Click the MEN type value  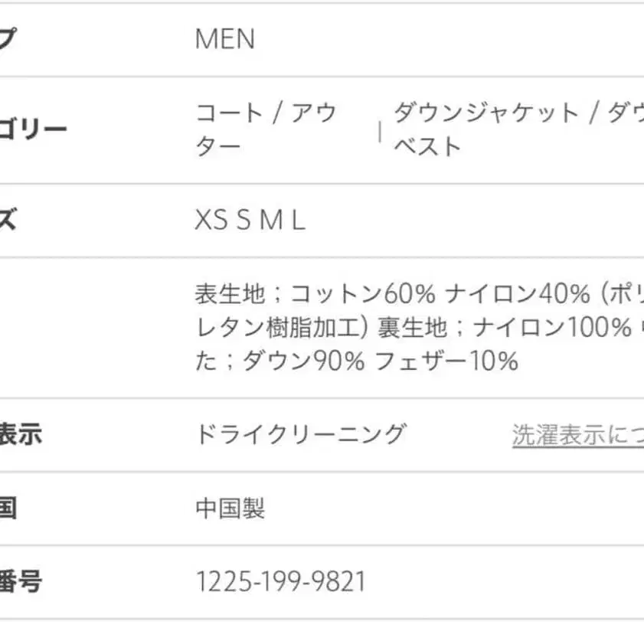[x=225, y=39]
